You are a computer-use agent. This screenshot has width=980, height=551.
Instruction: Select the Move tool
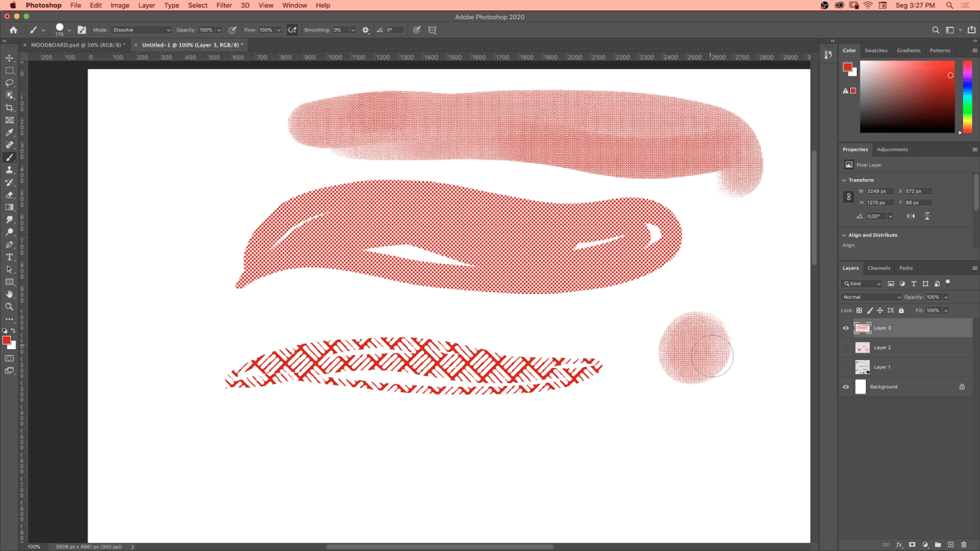(x=10, y=59)
